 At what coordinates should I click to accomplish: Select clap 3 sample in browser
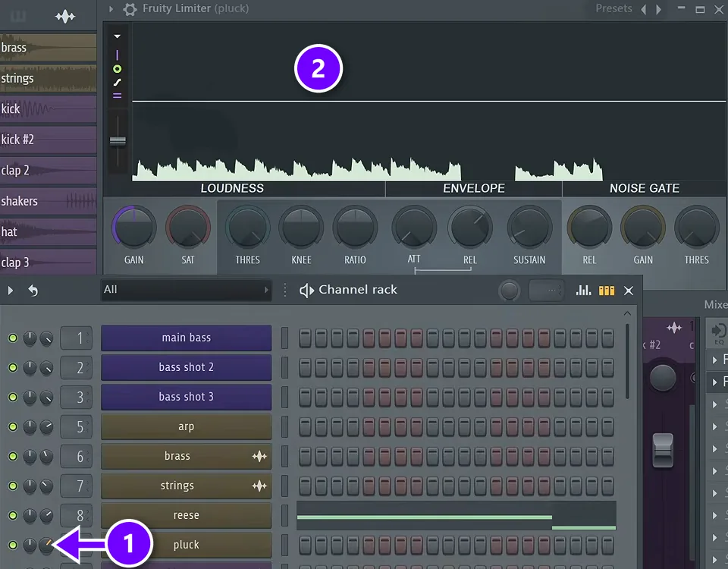pos(49,262)
